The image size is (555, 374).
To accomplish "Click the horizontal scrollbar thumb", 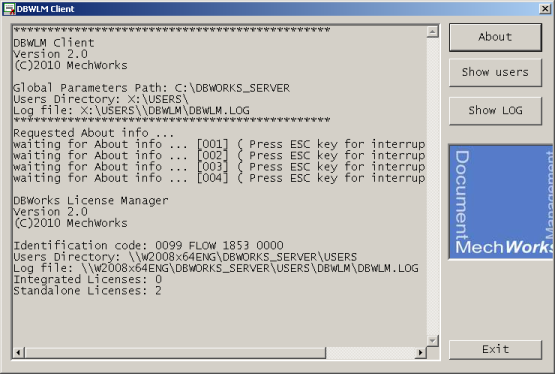I will point(175,352).
